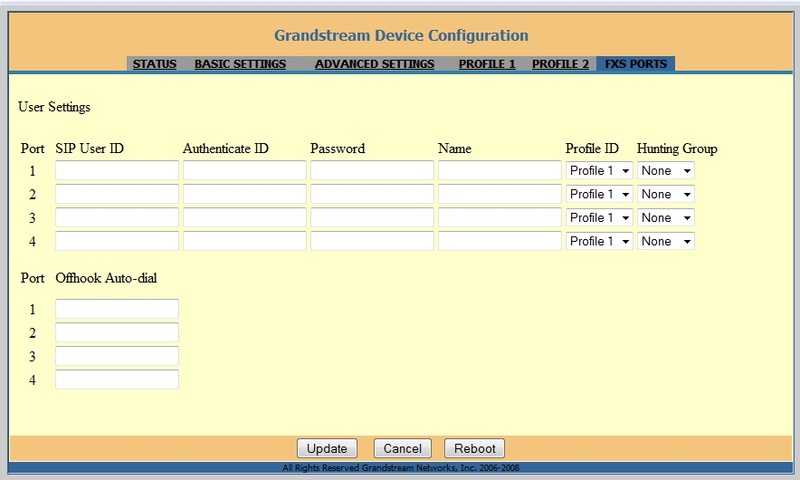Click the 'Name' column header

tap(455, 148)
